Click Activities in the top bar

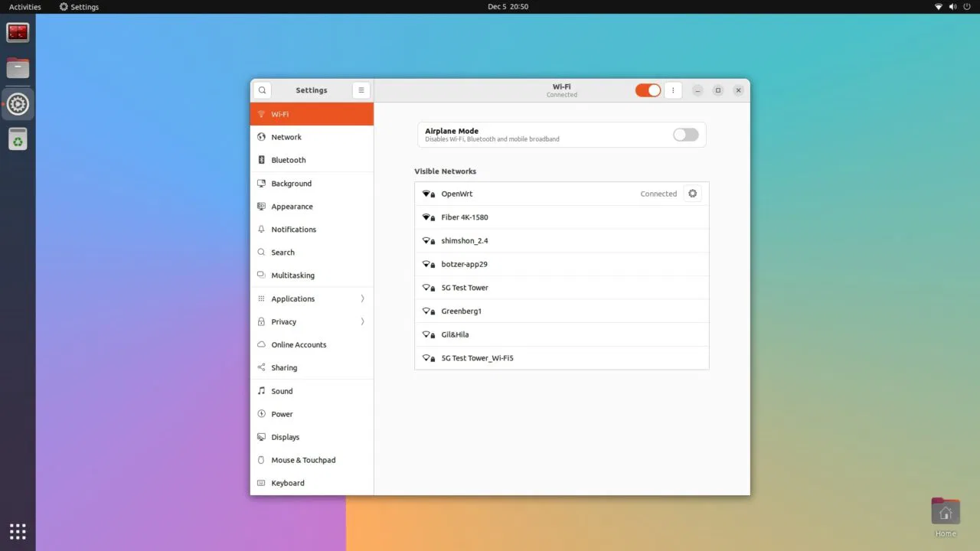point(24,6)
